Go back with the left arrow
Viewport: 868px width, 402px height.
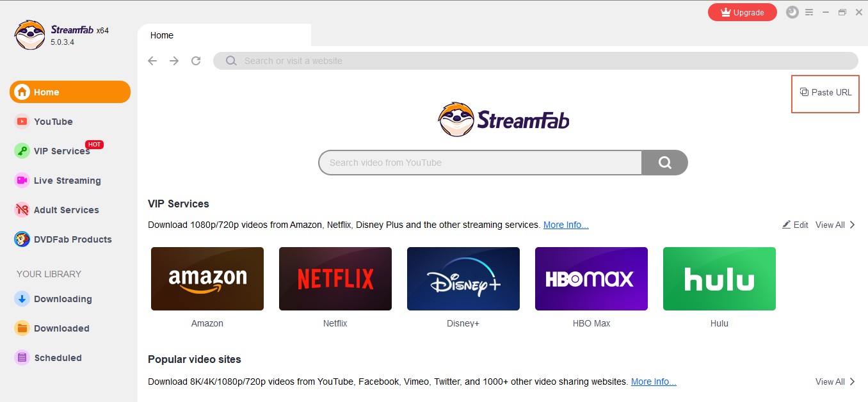click(x=152, y=61)
